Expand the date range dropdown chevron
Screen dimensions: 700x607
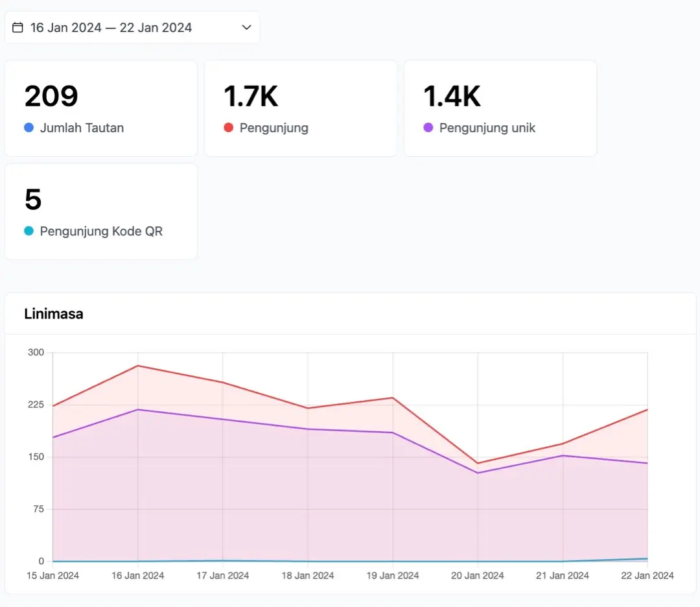246,27
